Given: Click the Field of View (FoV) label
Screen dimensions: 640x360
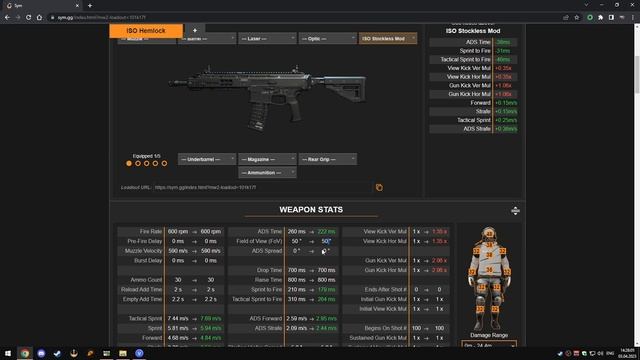Looking at the screenshot, I should tap(259, 241).
